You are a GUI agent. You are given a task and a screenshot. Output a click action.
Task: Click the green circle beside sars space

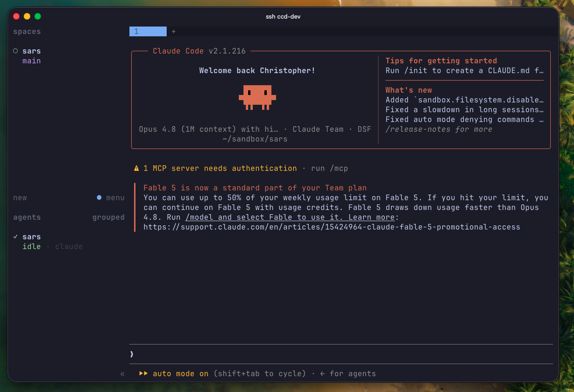pyautogui.click(x=15, y=51)
